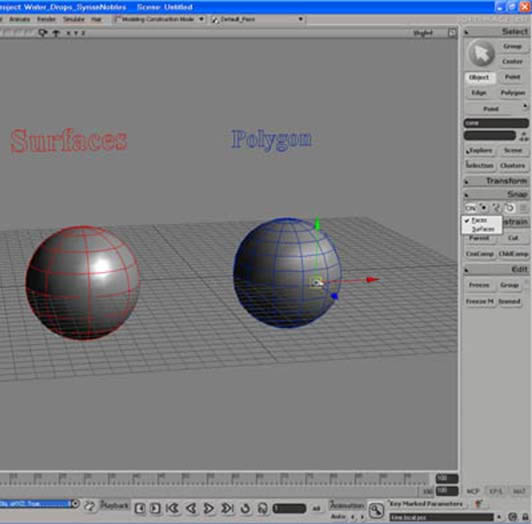Open the Modeling Construction Mode dropdown

159,19
